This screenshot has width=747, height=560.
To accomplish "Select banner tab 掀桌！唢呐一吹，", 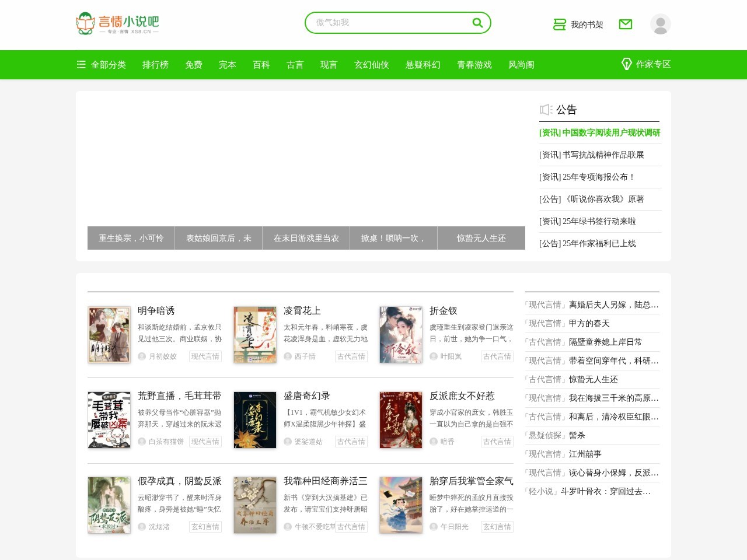I will pyautogui.click(x=394, y=238).
